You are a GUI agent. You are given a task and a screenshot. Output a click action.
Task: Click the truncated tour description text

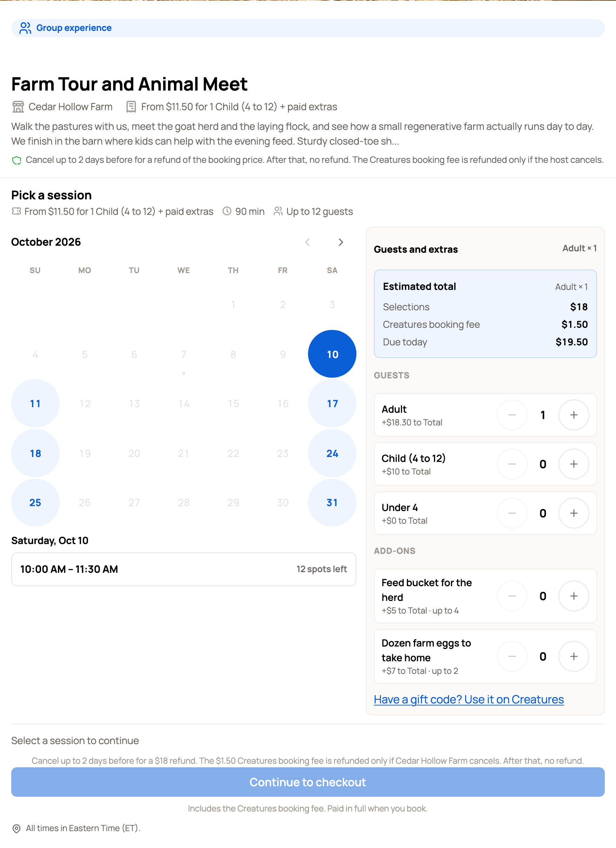click(x=302, y=134)
